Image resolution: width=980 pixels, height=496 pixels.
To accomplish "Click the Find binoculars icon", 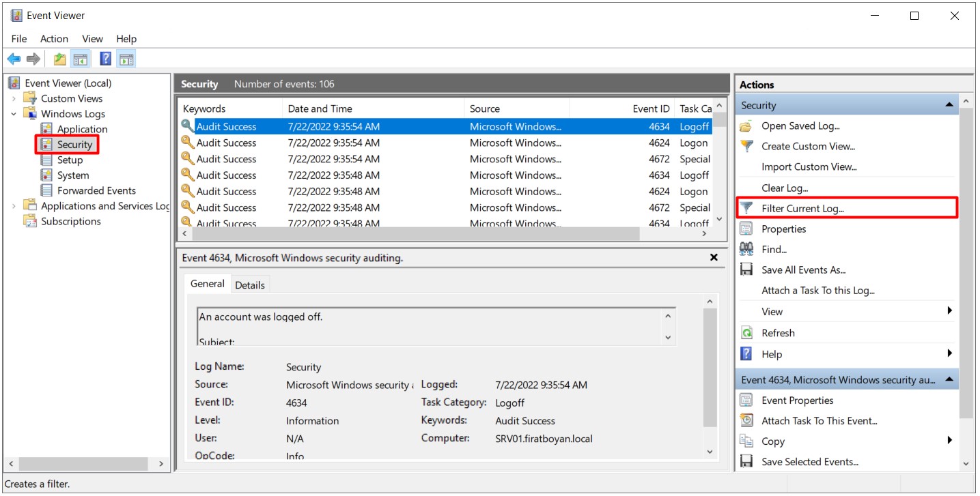I will point(746,250).
